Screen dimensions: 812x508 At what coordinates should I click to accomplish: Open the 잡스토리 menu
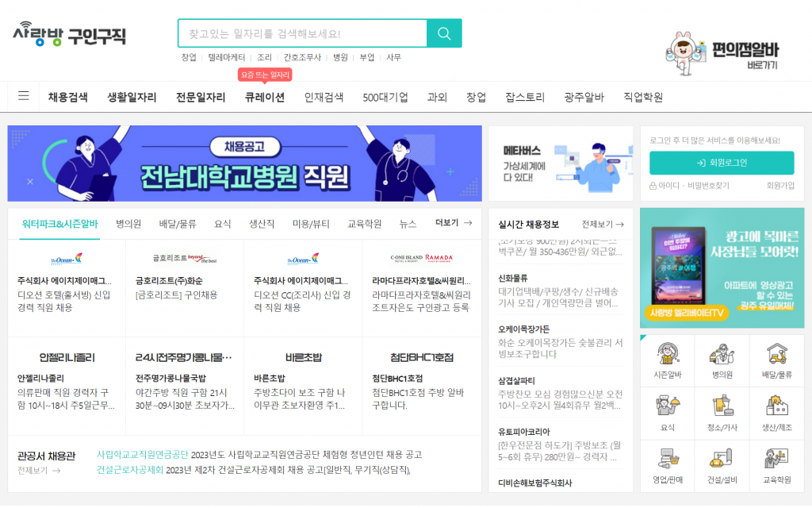[x=525, y=97]
